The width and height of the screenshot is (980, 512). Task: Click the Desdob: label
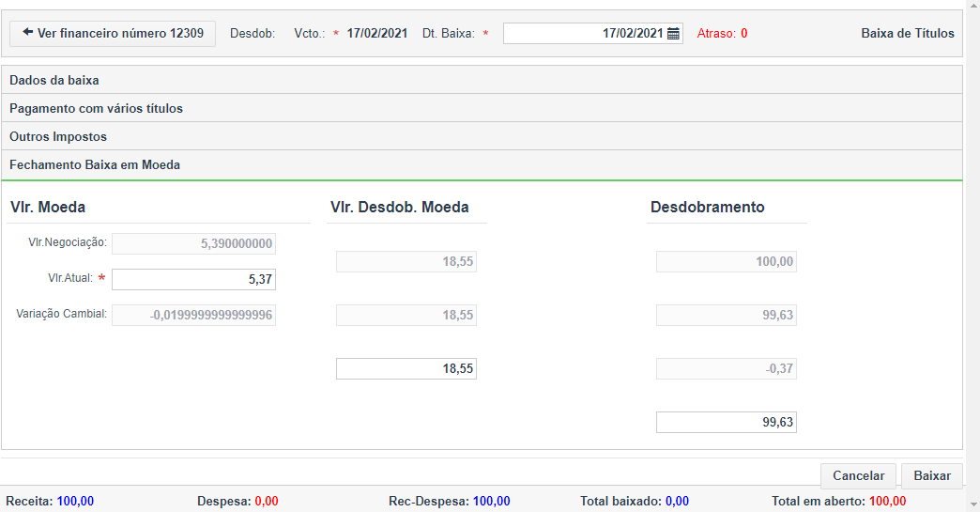click(253, 34)
